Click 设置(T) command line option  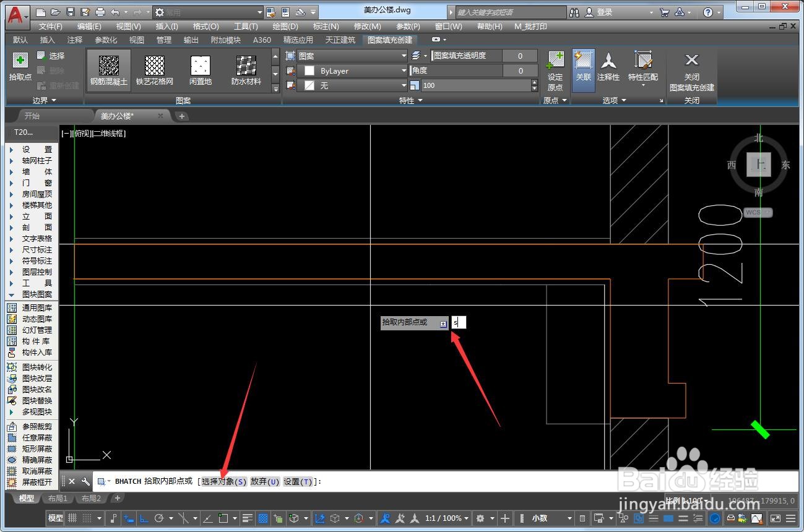(298, 481)
